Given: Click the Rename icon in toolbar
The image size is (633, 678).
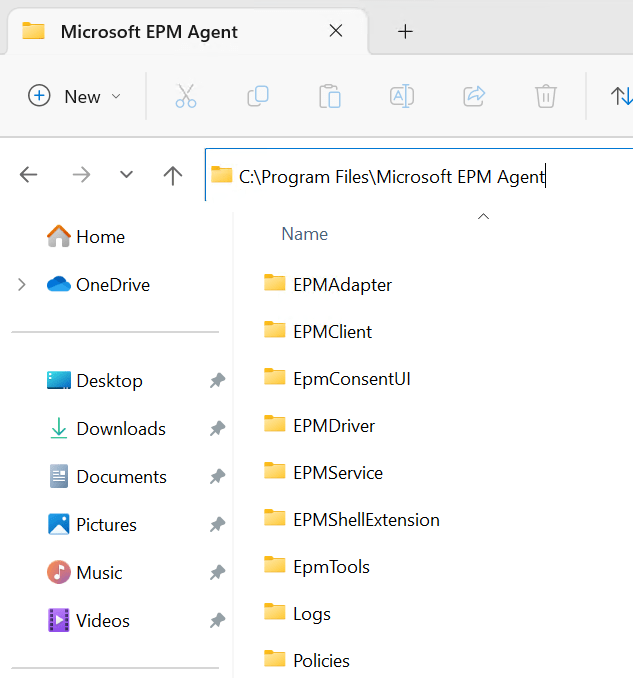Looking at the screenshot, I should click(x=402, y=96).
